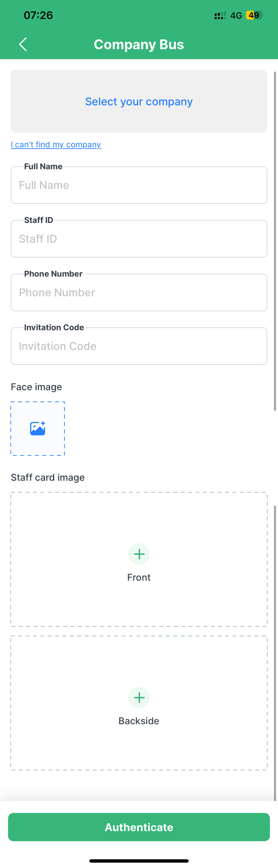Screen dimensions: 278x868
Task: Tap the battery indicator in status bar
Action: [x=254, y=15]
